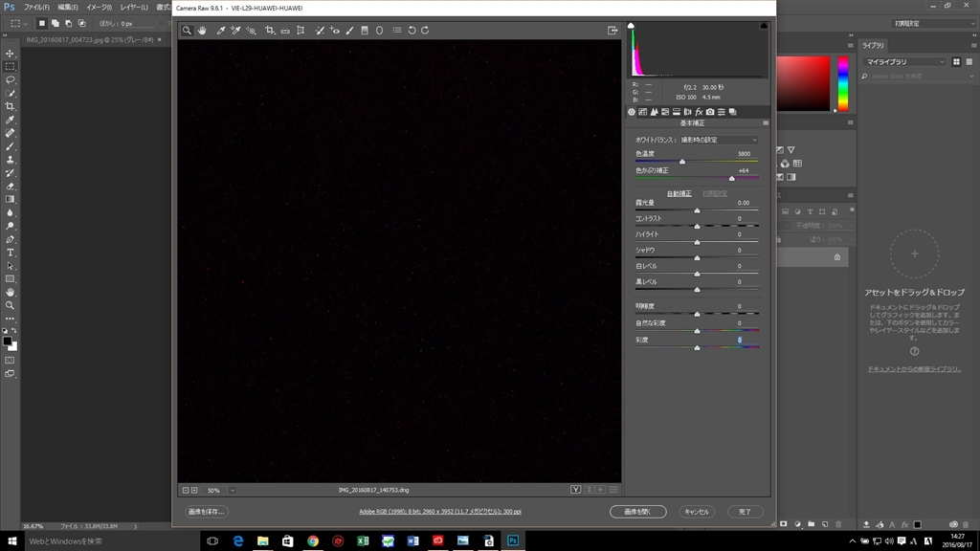Viewport: 980px width, 551px height.
Task: Choose the Adjustment Brush tool
Action: click(349, 31)
